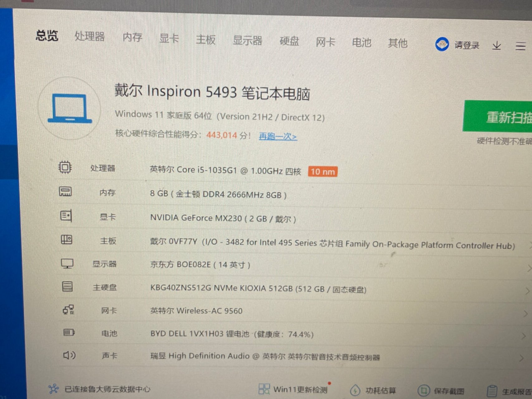Click the battery icon
The image size is (532, 399).
click(x=69, y=332)
